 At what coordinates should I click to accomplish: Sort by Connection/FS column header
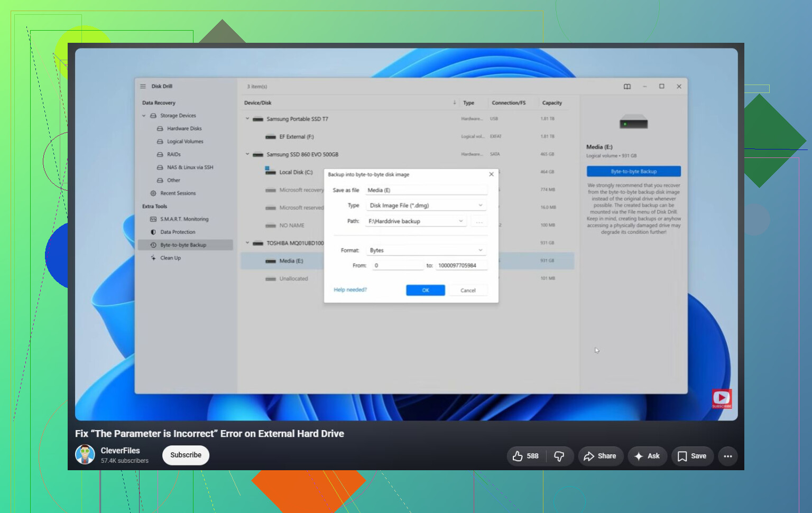[509, 103]
